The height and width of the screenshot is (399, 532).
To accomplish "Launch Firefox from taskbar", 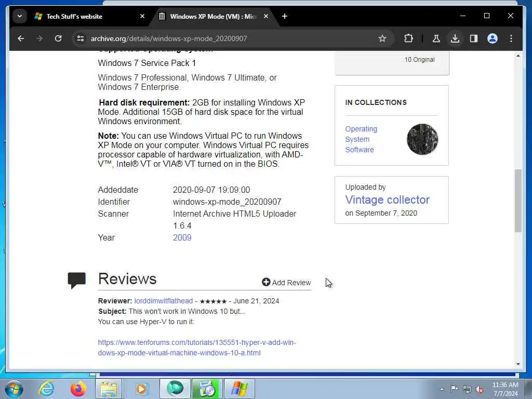I will coord(78,389).
